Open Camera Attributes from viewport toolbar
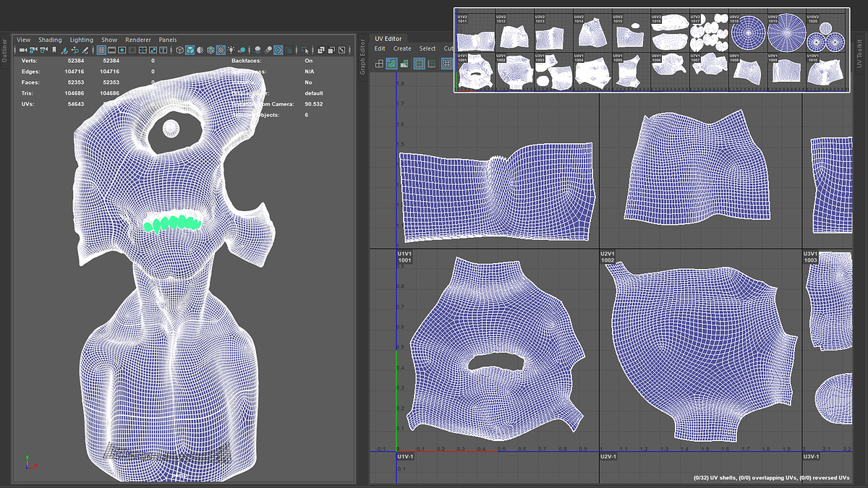 click(43, 50)
